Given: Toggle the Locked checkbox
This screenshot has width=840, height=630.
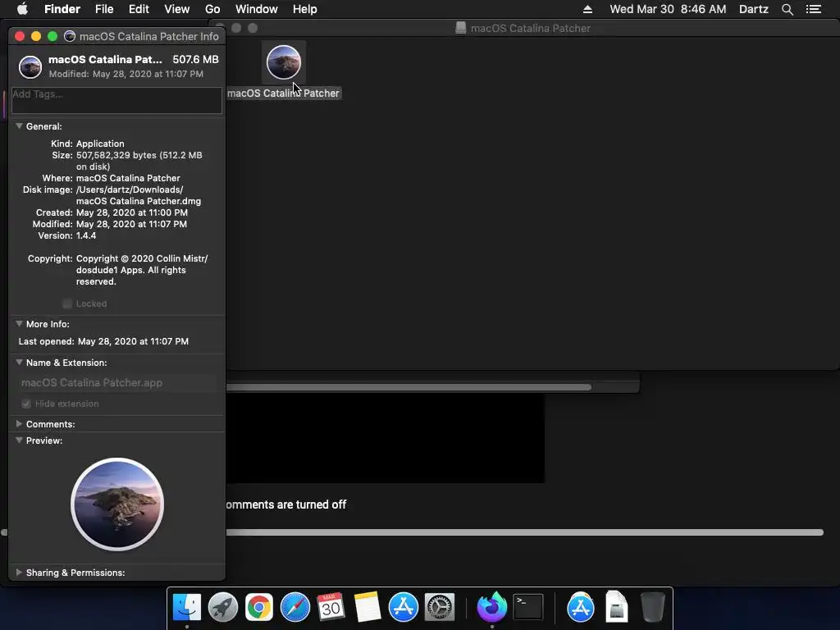Looking at the screenshot, I should pos(67,304).
